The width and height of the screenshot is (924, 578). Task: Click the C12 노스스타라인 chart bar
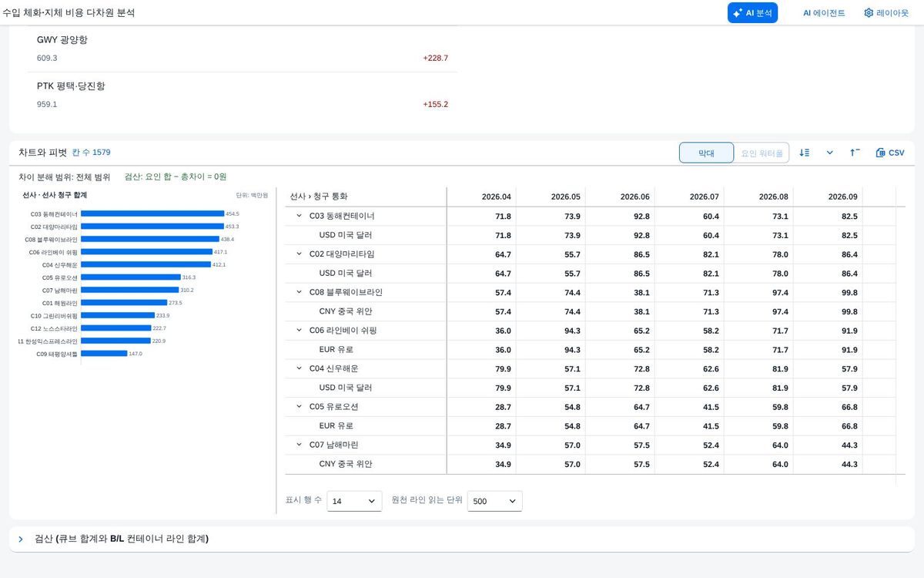[116, 328]
